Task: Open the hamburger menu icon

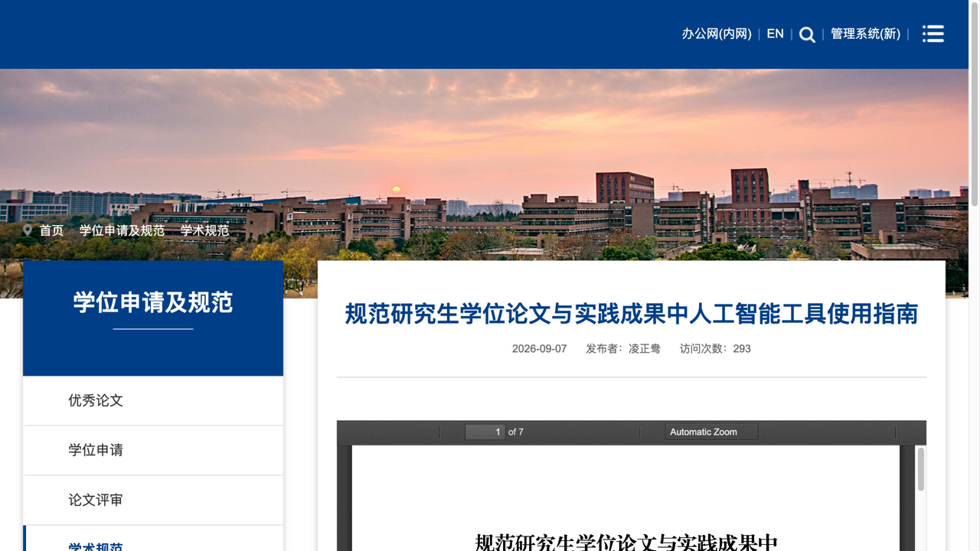Action: [933, 34]
